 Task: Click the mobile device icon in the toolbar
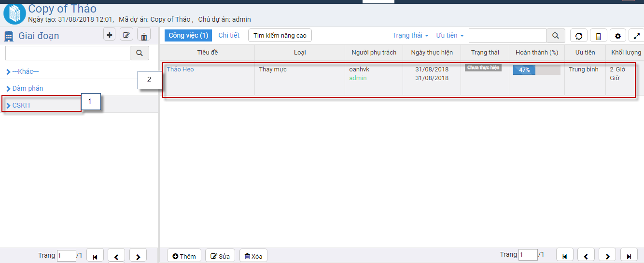coord(598,36)
